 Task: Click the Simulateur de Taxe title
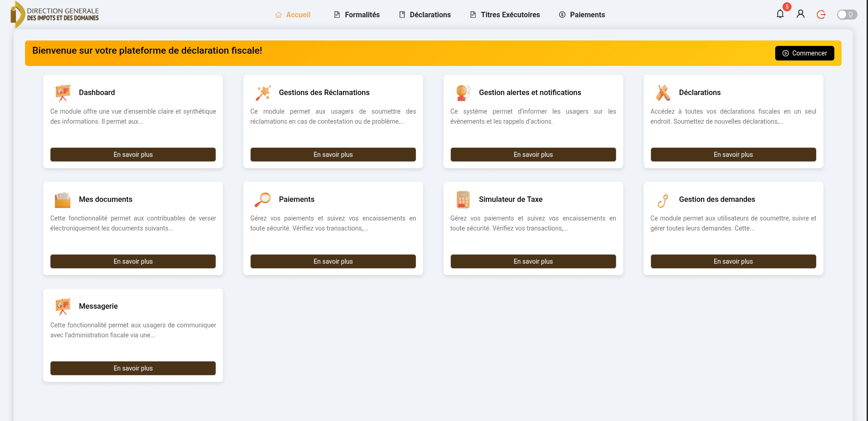pos(510,199)
